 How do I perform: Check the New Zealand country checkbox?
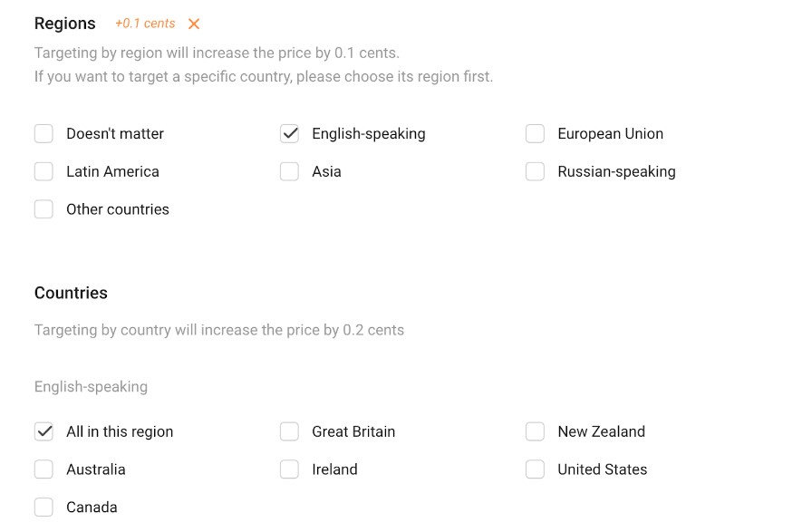pyautogui.click(x=535, y=431)
